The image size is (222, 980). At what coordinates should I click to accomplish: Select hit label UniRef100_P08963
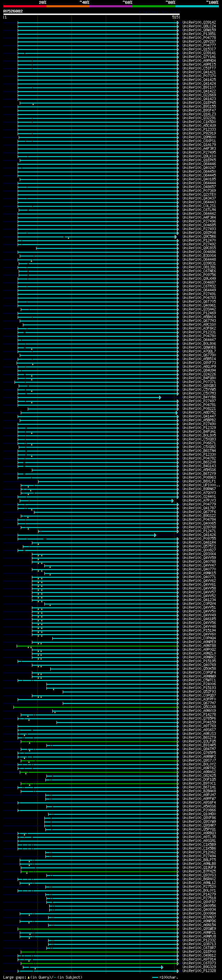coord(199,477)
